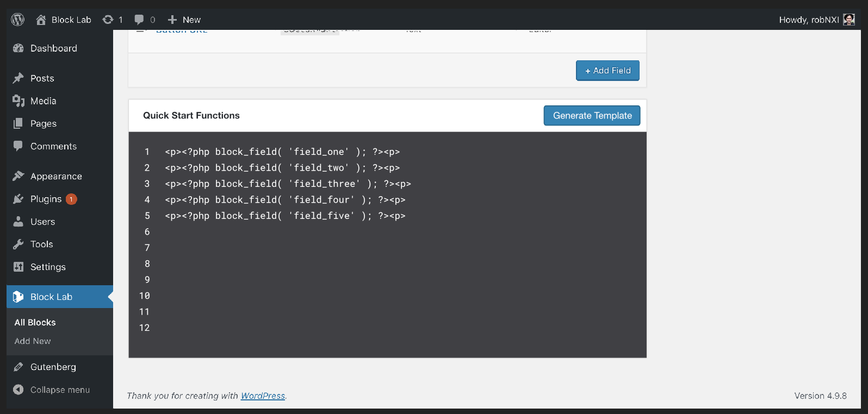Click the Add Field button

[x=607, y=70]
